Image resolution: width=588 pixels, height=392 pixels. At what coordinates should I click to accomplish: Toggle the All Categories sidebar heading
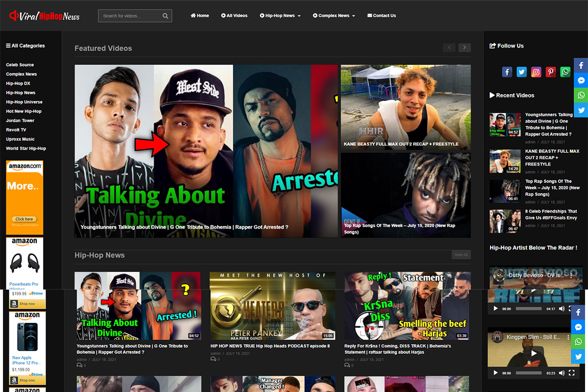pyautogui.click(x=25, y=46)
